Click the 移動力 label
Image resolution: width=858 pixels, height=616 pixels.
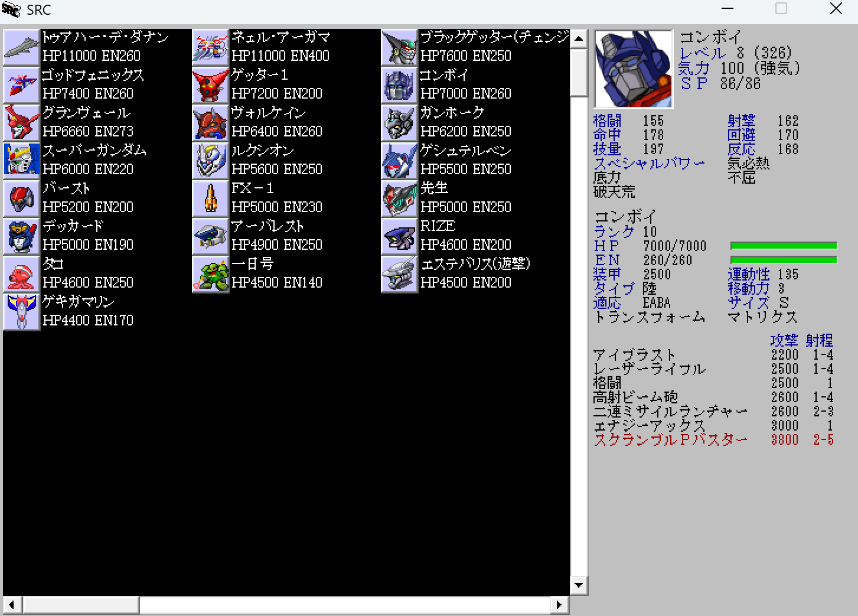749,288
